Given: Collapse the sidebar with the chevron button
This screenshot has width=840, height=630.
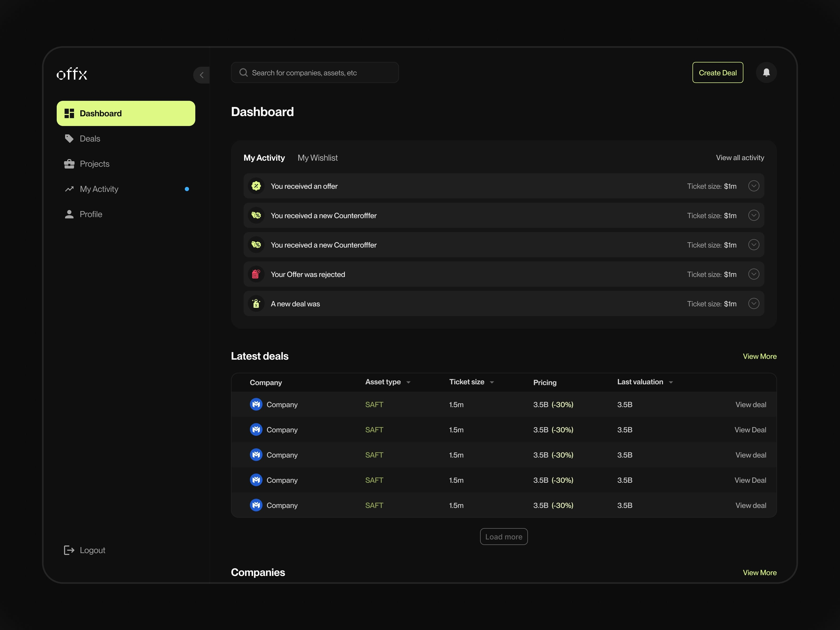Looking at the screenshot, I should coord(202,75).
